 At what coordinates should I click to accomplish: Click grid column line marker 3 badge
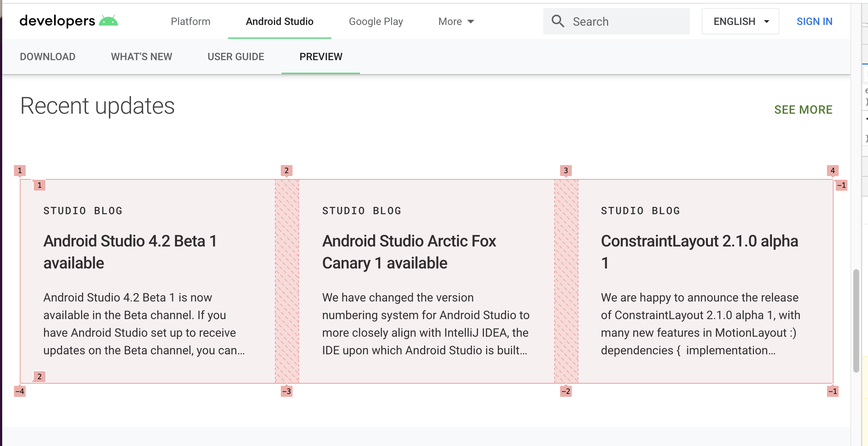[566, 171]
